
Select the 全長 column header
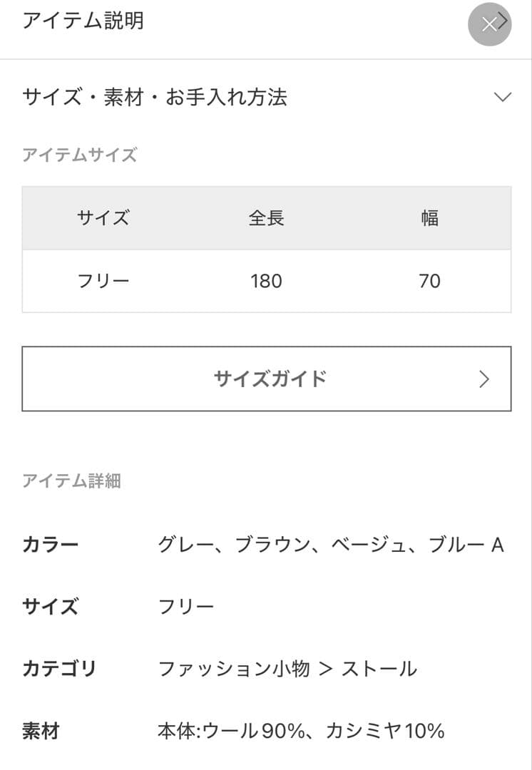click(x=266, y=218)
